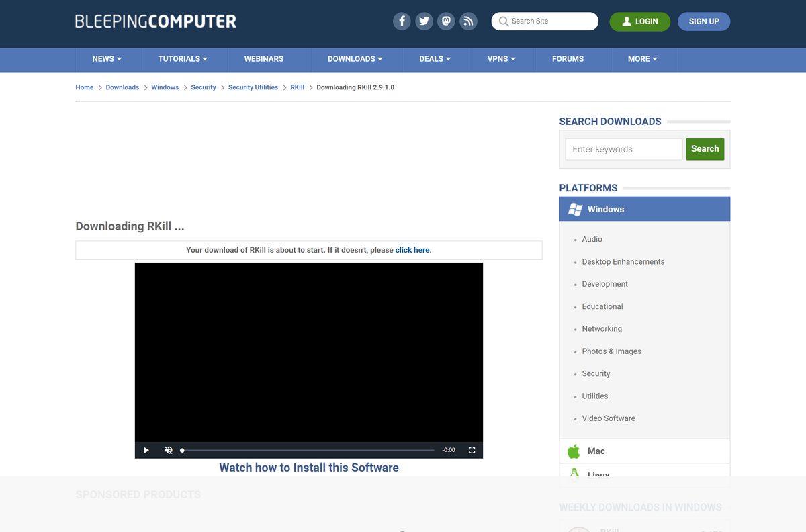Click the green Search downloads button
This screenshot has width=806, height=532.
[705, 149]
